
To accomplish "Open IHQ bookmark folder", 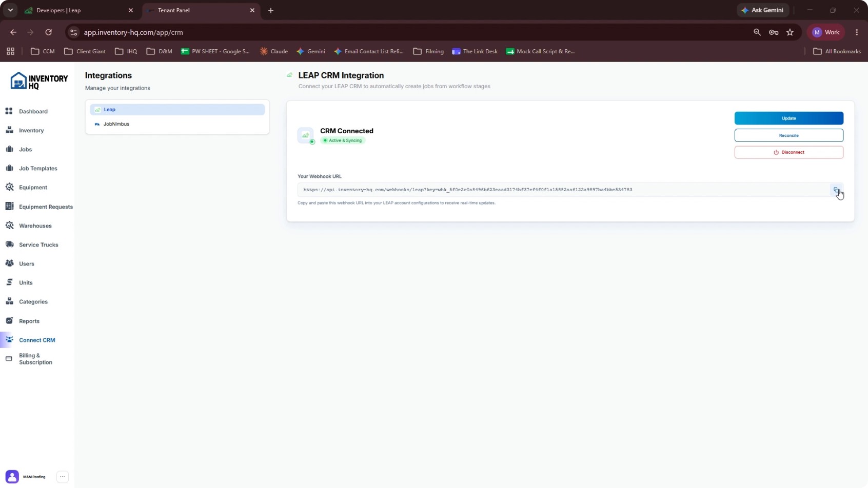I will point(126,51).
